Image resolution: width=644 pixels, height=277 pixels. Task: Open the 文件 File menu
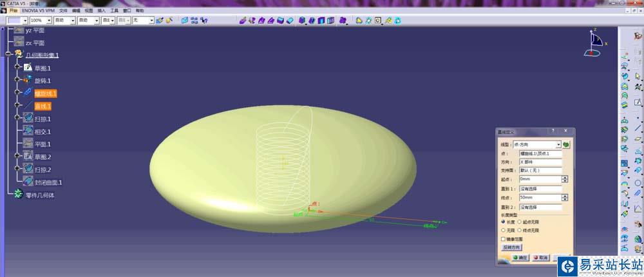tap(63, 10)
